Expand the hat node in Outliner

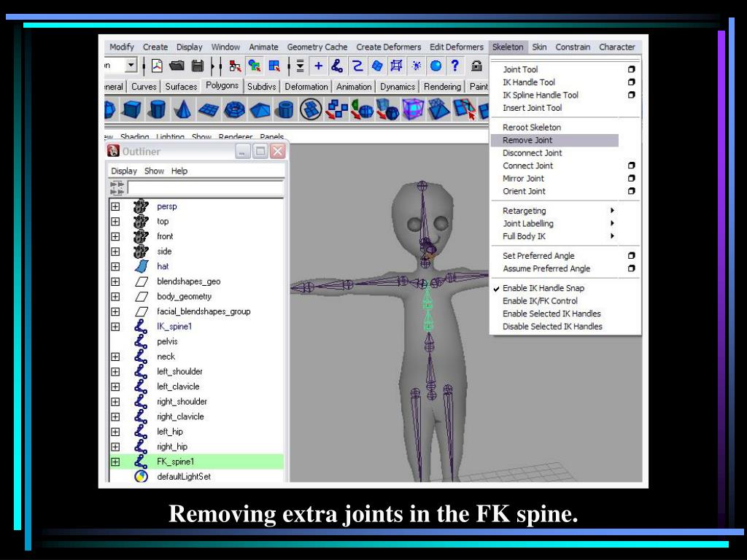[x=115, y=267]
